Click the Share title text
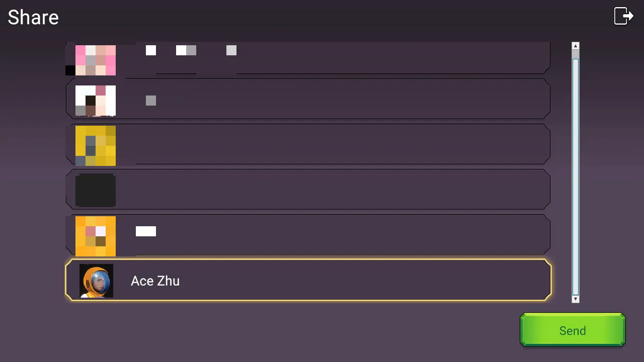644x362 pixels. [x=33, y=18]
